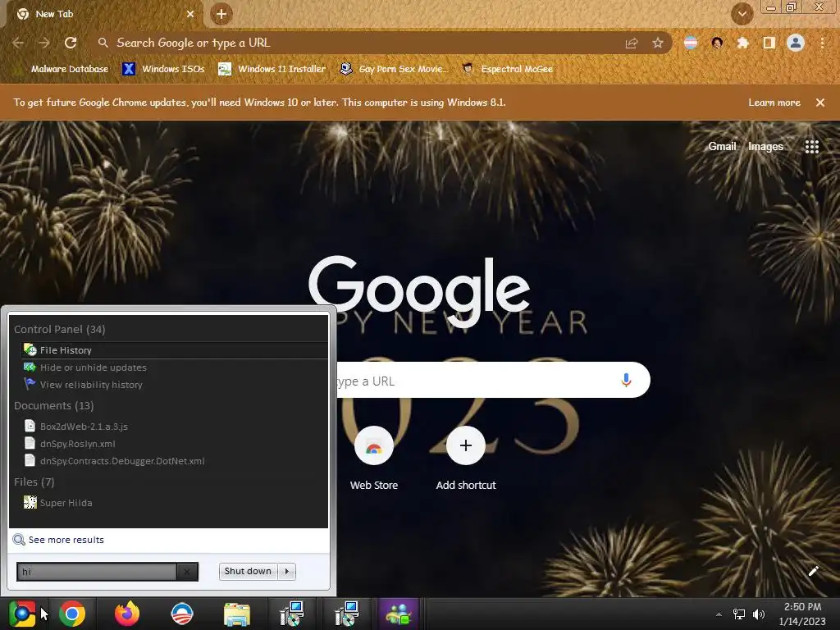
Task: Click the Files (7) header
Action: pos(34,482)
